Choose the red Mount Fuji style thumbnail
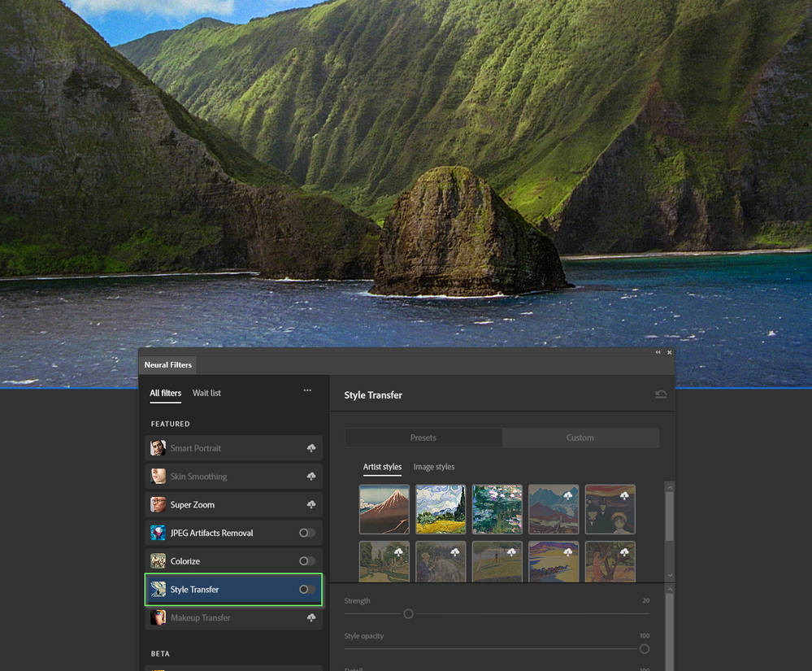The image size is (812, 671). point(384,509)
